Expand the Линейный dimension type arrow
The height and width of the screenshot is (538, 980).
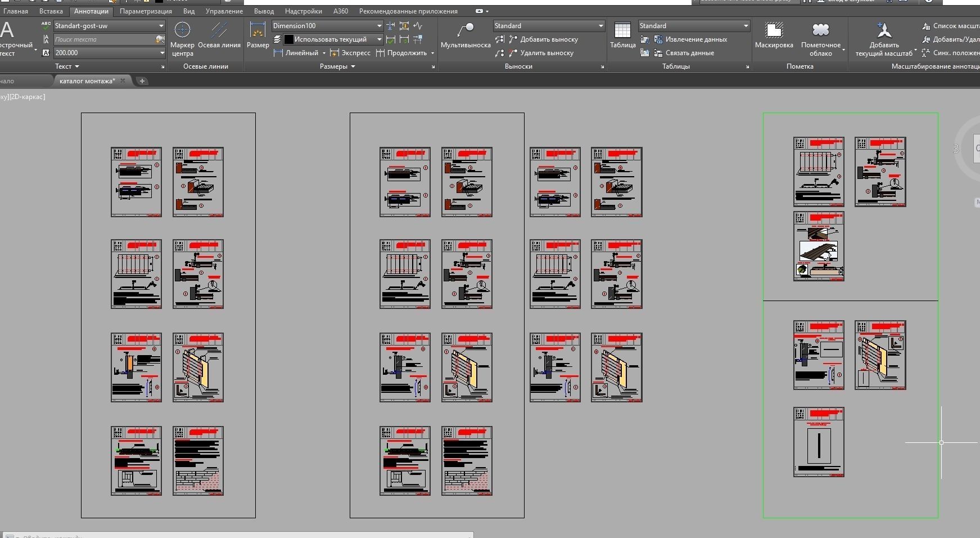324,53
